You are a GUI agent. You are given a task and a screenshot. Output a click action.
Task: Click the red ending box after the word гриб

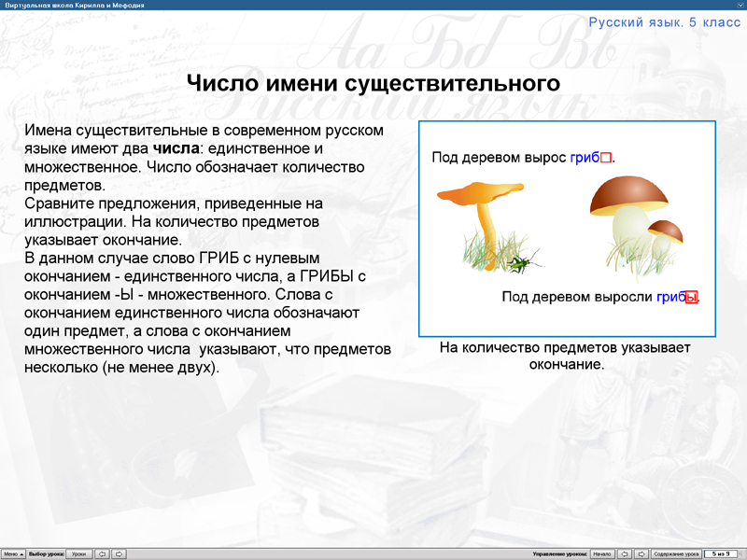[605, 158]
